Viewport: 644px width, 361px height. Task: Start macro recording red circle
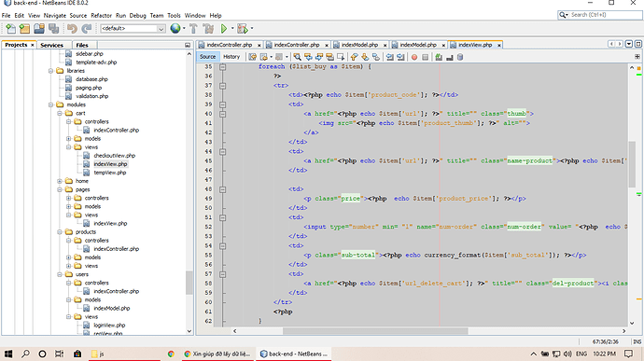click(414, 57)
